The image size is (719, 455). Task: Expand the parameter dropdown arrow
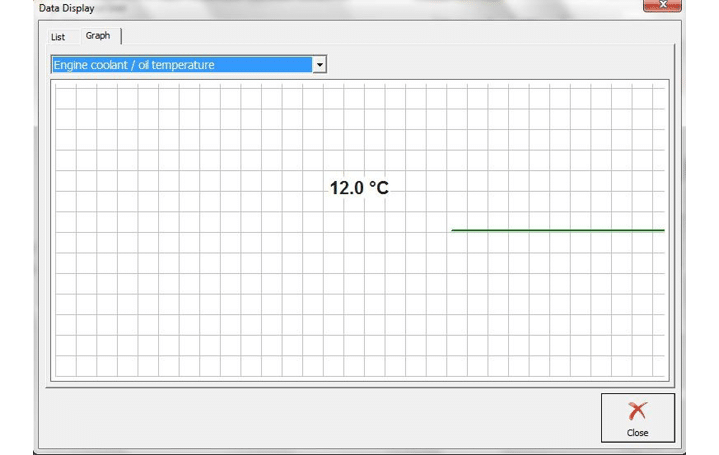319,65
